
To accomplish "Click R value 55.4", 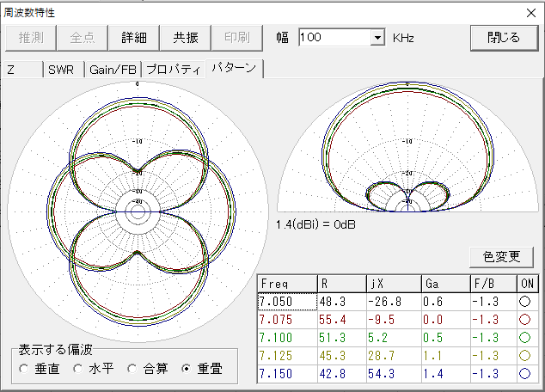I will pyautogui.click(x=342, y=320).
